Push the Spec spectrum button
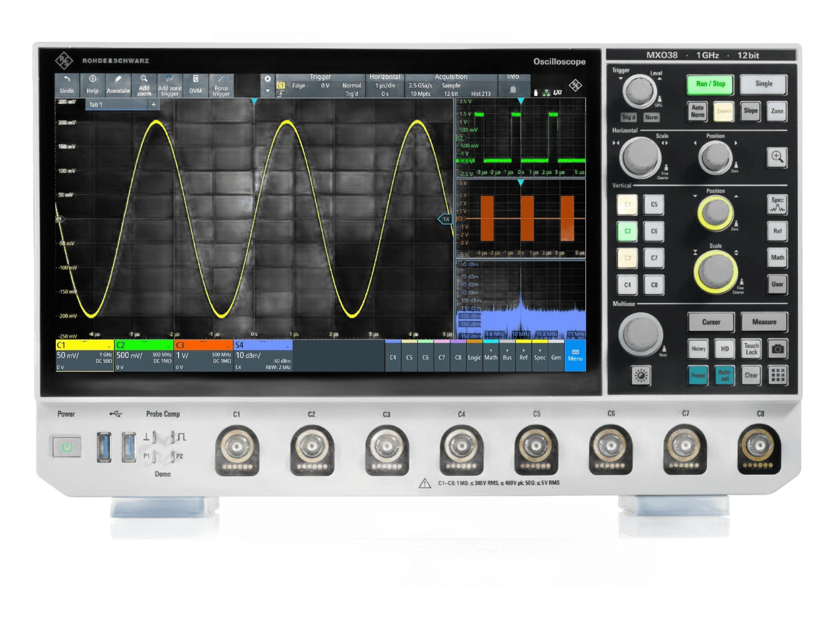This screenshot has width=840, height=619. pos(777,204)
